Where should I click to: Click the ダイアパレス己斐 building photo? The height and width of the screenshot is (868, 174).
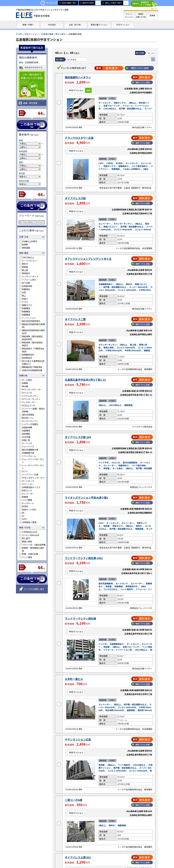(x=81, y=230)
